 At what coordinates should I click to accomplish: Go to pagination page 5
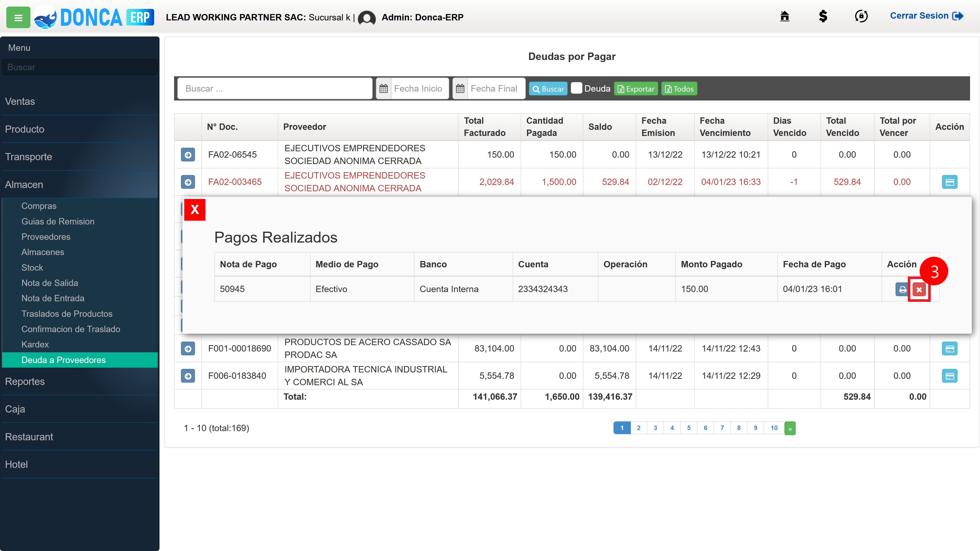coord(689,428)
